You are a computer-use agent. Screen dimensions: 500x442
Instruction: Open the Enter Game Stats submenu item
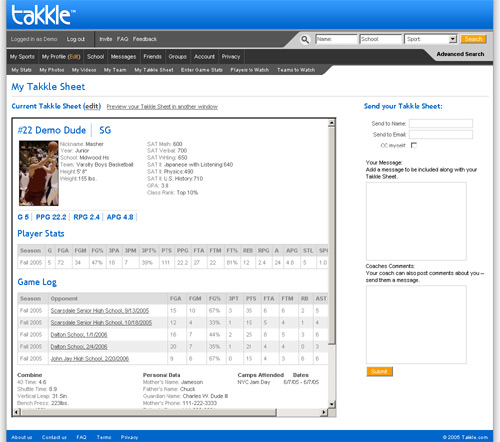[202, 70]
